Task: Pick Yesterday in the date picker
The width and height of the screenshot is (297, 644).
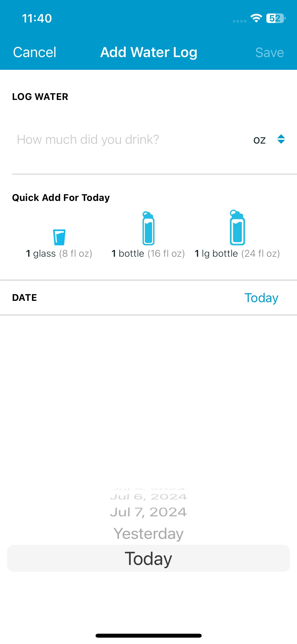Action: 148,533
